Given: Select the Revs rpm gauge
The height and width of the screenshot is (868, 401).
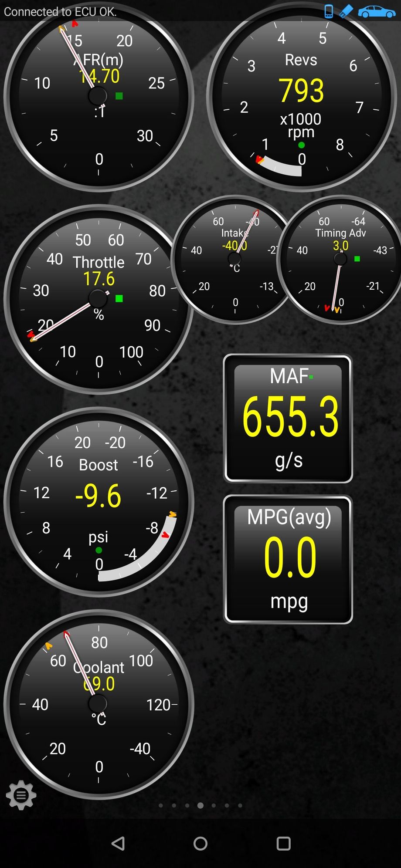Looking at the screenshot, I should pos(301,96).
